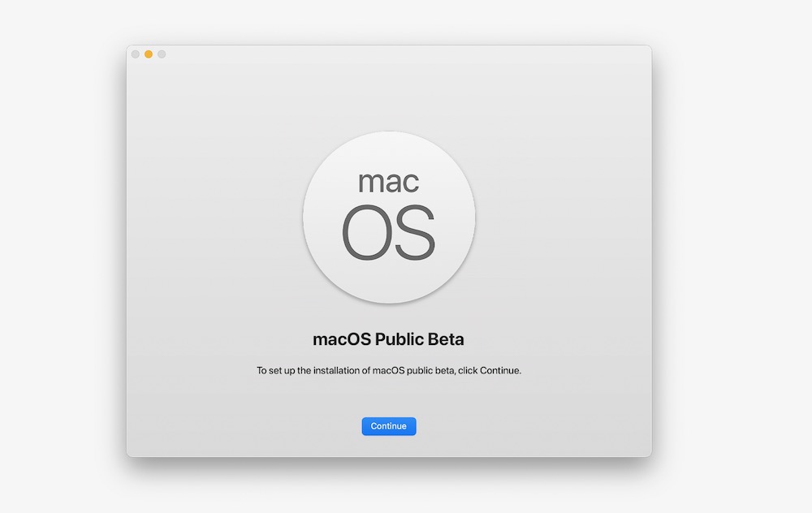Click the blue Continue button
812x513 pixels.
(388, 426)
